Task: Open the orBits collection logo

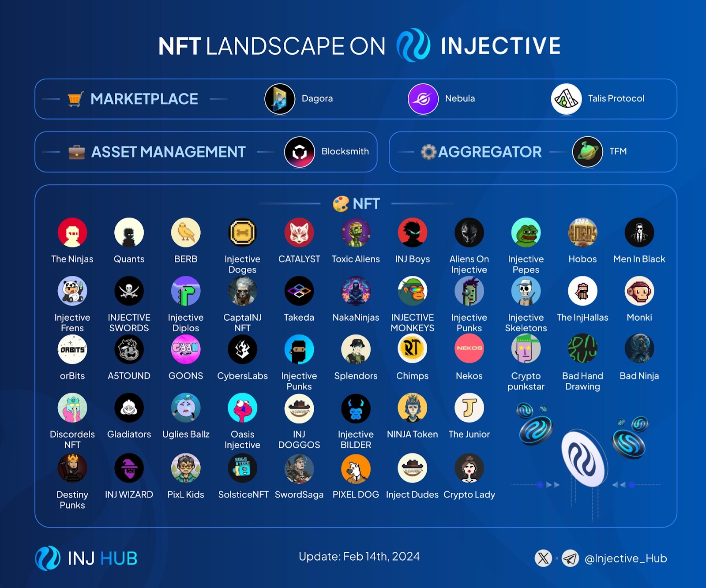Action: point(72,349)
